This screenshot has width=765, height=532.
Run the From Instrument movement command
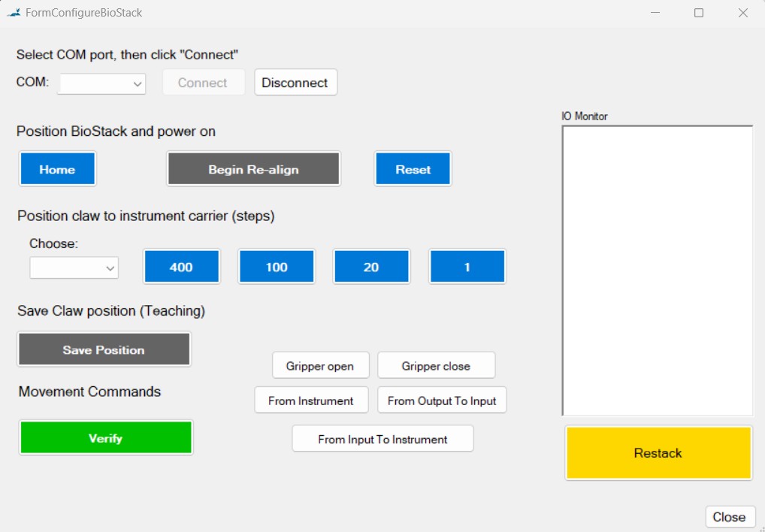pyautogui.click(x=311, y=400)
